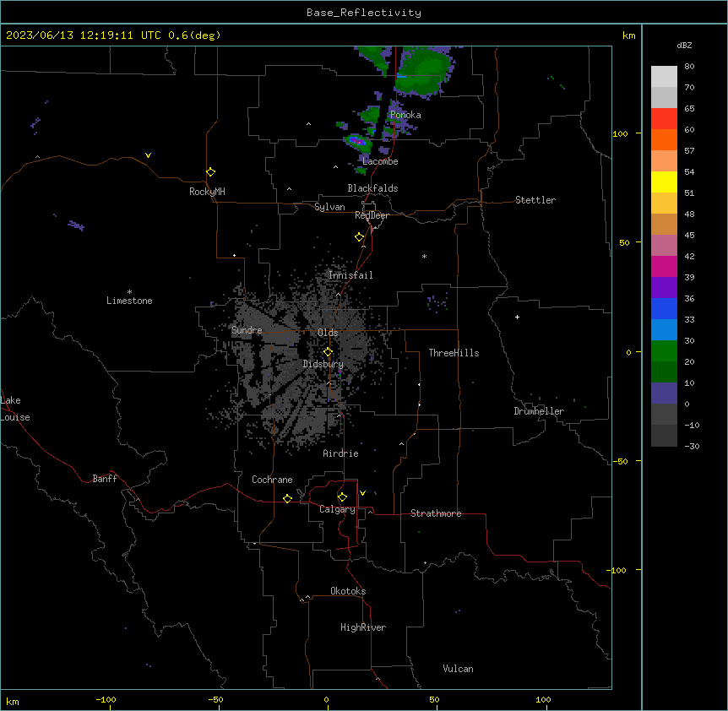728x711 pixels.
Task: Click the light gray 80 dBZ legend swatch
Action: [664, 77]
